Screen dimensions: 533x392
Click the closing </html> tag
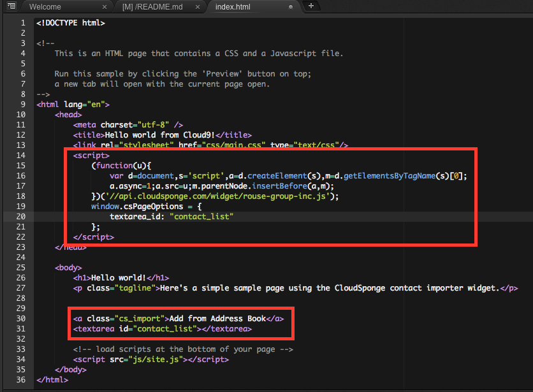(x=52, y=380)
